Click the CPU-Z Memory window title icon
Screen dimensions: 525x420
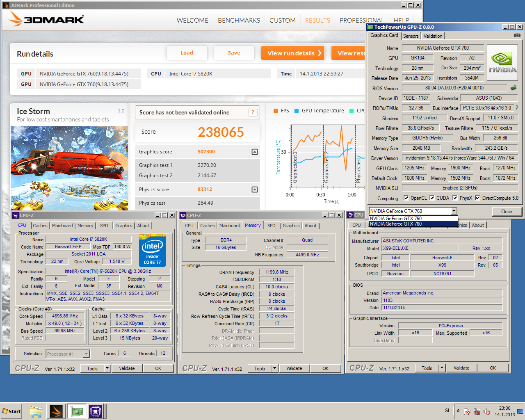click(183, 215)
